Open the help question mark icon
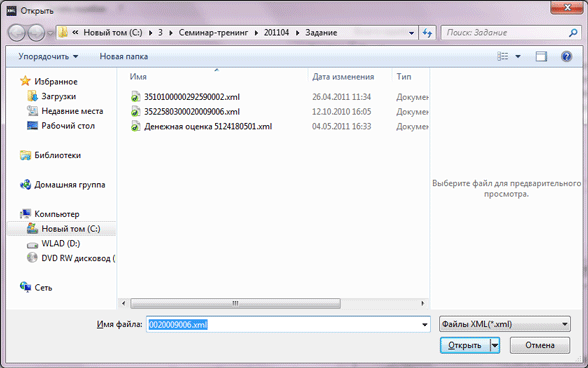Image resolution: width=588 pixels, height=368 pixels. click(566, 57)
